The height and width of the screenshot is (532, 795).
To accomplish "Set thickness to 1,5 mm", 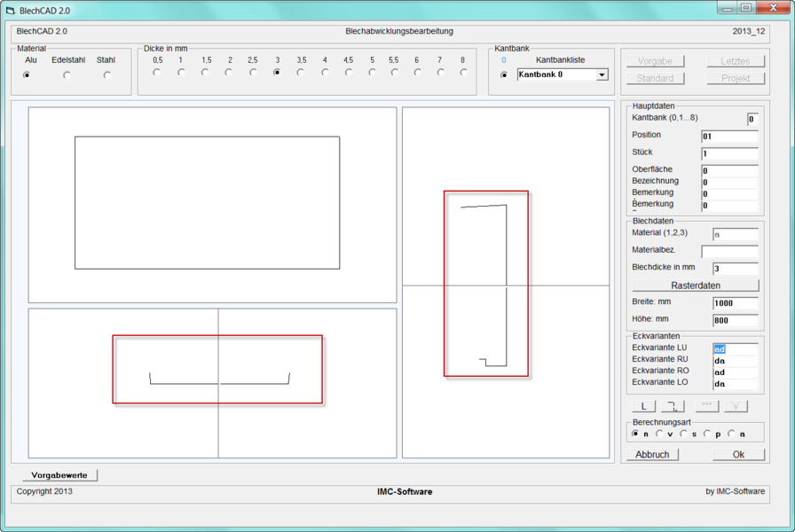I will pos(205,73).
